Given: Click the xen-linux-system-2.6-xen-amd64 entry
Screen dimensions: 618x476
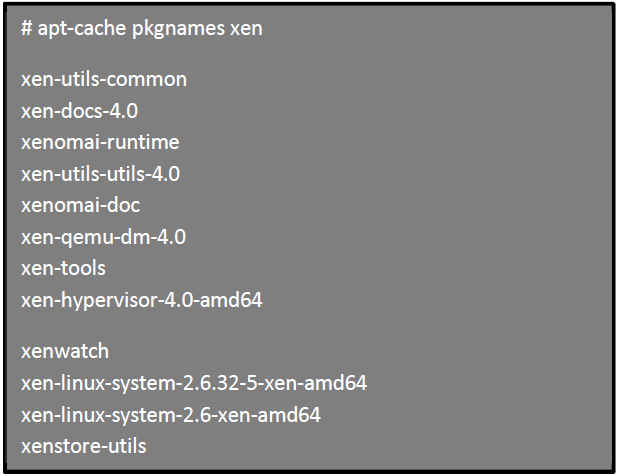Looking at the screenshot, I should click(x=170, y=414).
